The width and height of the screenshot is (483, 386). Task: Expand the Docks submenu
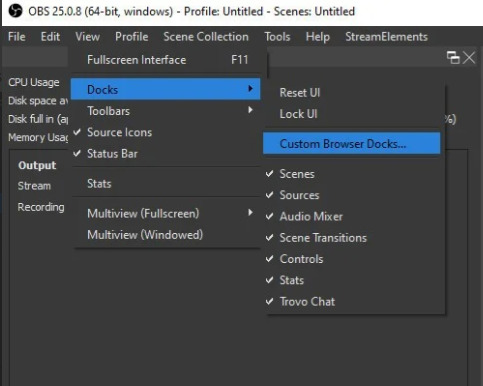point(166,89)
